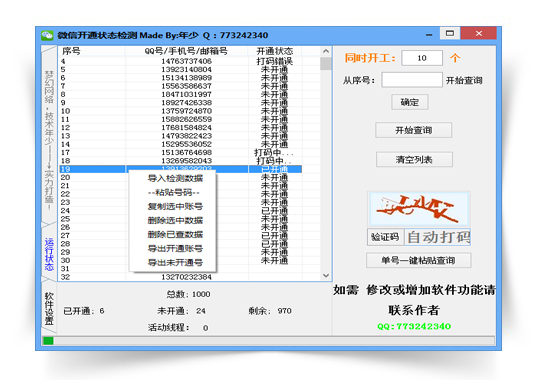Viewport: 539px width, 380px height.
Task: Switch to the 软件设置 tab
Action: (49, 308)
